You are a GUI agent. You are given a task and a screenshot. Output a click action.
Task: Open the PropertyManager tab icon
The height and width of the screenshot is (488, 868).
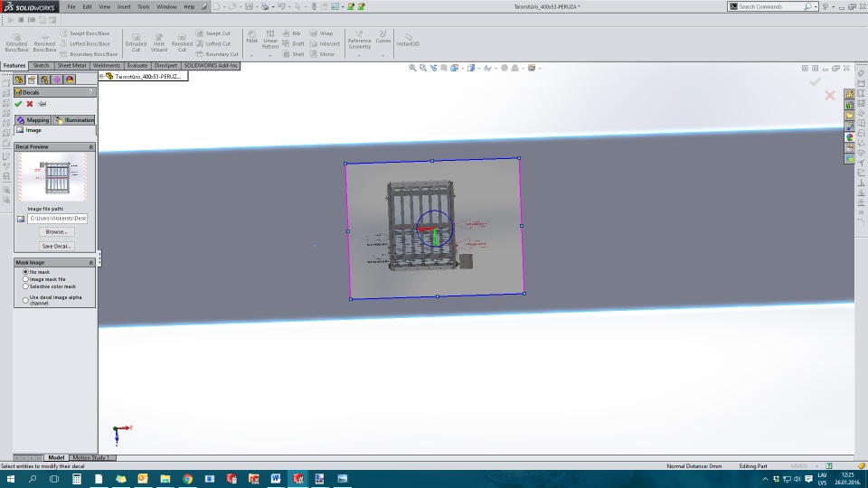32,80
